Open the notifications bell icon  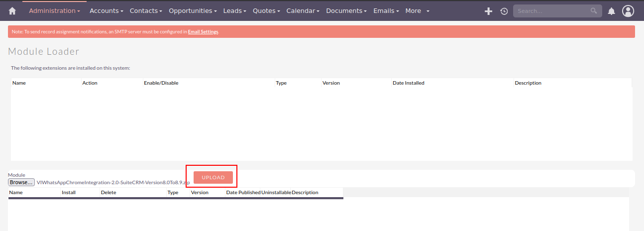pos(612,11)
